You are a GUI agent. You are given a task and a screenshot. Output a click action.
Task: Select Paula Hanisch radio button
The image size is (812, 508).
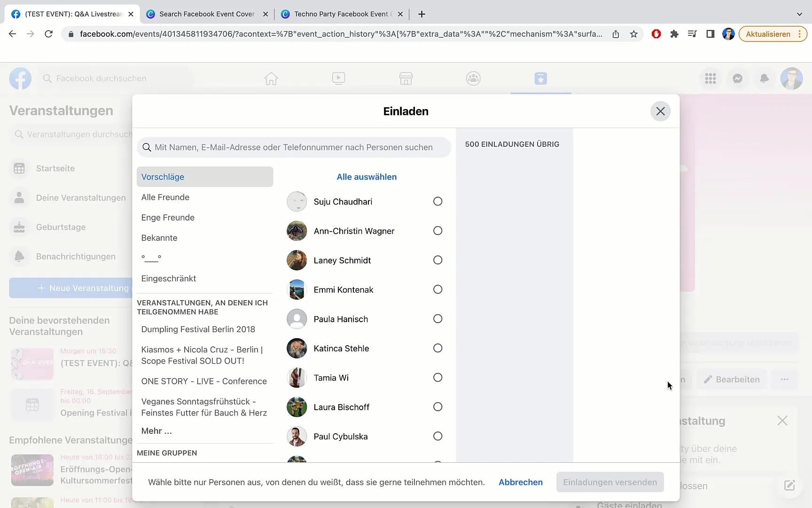pos(437,319)
